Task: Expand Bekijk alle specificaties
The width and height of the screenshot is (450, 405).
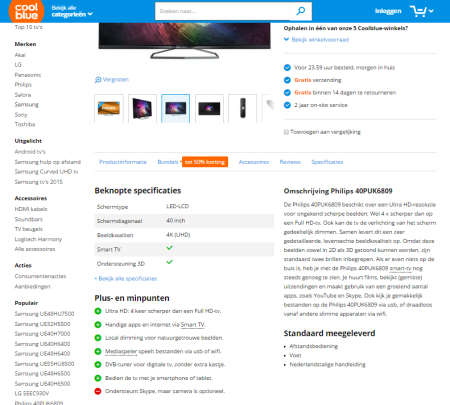Action: [x=126, y=279]
